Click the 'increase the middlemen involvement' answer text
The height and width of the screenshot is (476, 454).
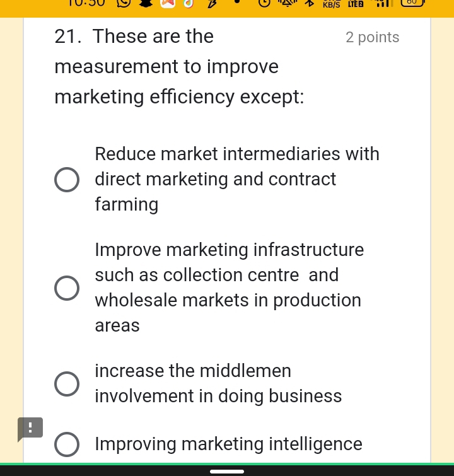(218, 383)
